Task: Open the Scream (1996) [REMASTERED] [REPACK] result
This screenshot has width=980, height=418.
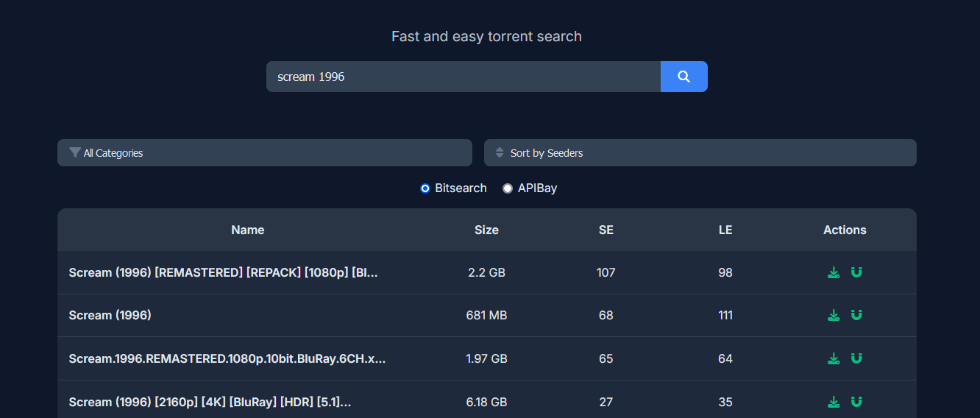Action: click(x=223, y=272)
